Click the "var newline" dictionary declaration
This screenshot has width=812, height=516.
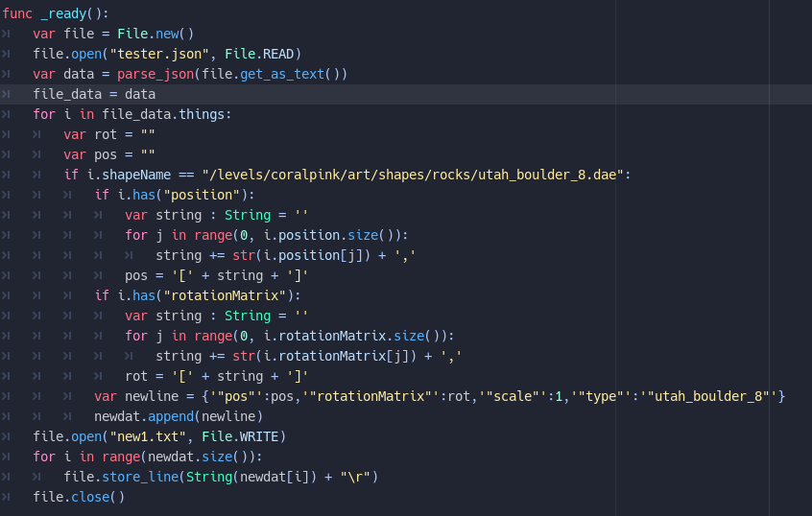(x=440, y=397)
